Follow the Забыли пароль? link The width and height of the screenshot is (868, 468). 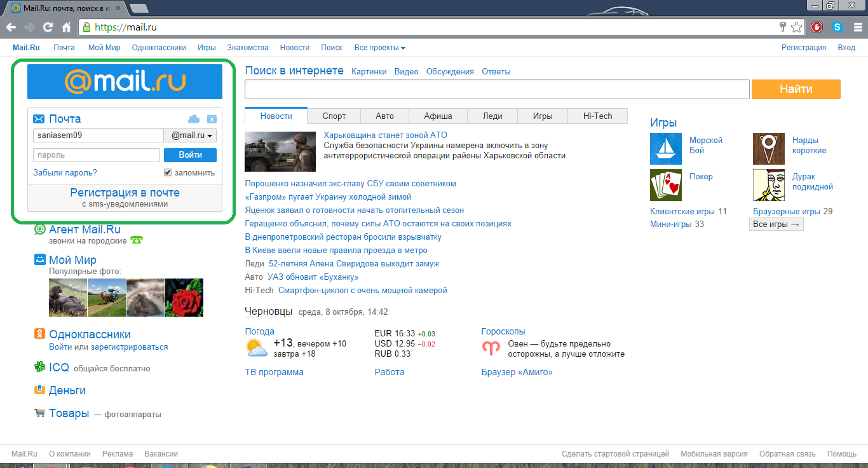pyautogui.click(x=65, y=172)
